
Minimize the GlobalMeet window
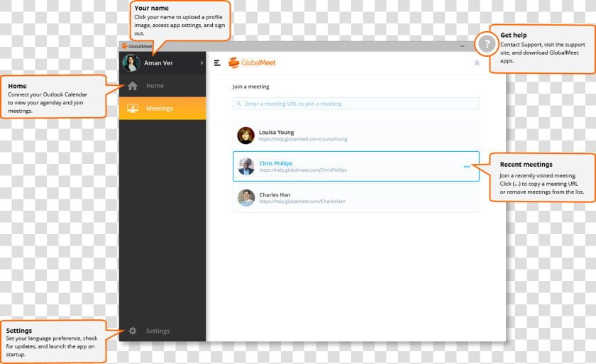point(462,46)
